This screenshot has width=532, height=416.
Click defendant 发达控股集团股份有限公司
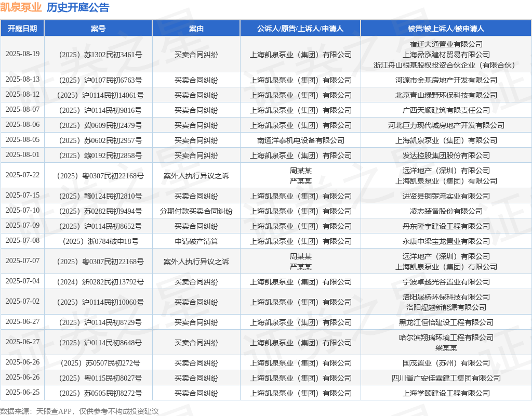446,155
